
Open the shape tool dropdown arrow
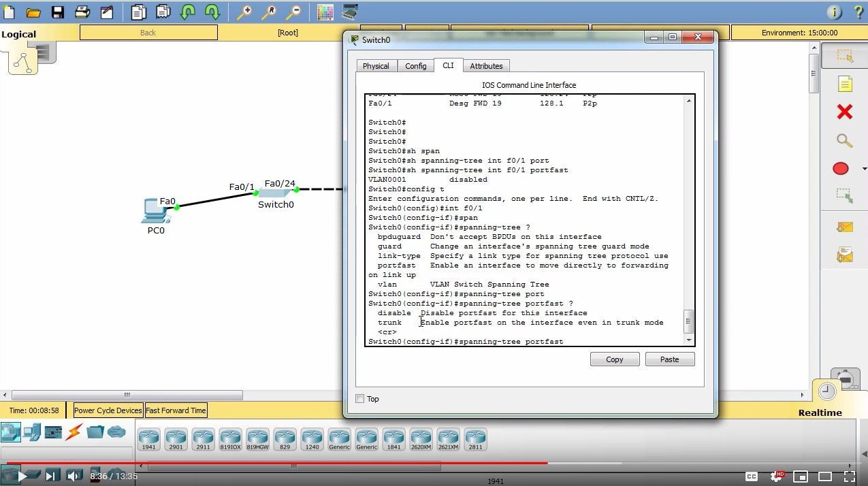(x=865, y=169)
